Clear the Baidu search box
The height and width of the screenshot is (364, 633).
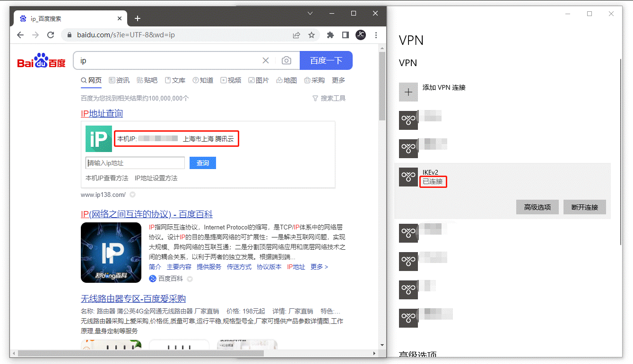[x=266, y=60]
